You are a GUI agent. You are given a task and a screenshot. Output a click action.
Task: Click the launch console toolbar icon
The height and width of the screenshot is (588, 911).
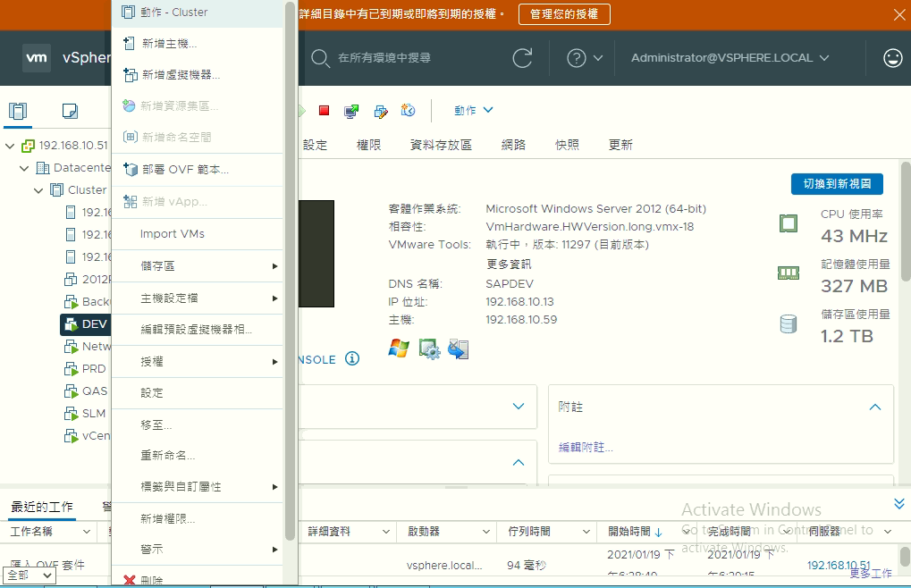coord(351,111)
